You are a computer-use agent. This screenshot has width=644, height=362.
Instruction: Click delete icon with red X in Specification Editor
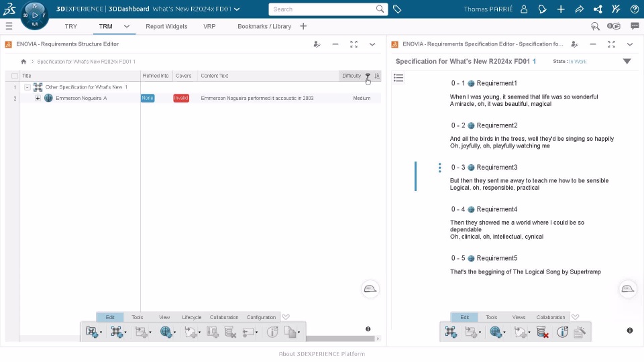click(542, 332)
